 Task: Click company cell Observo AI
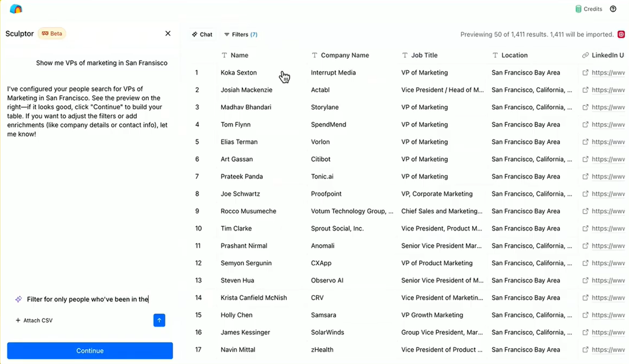327,280
